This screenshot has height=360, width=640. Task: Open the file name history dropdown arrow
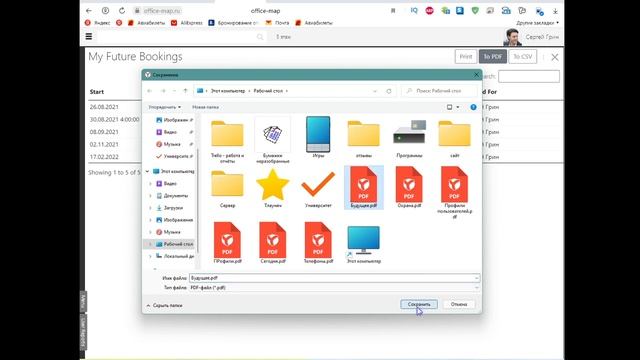click(476, 278)
